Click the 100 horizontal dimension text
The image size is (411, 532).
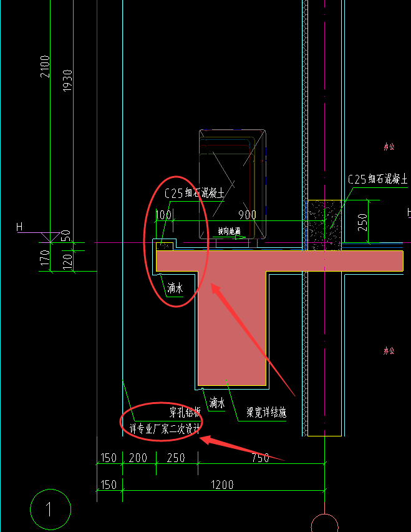pyautogui.click(x=163, y=215)
